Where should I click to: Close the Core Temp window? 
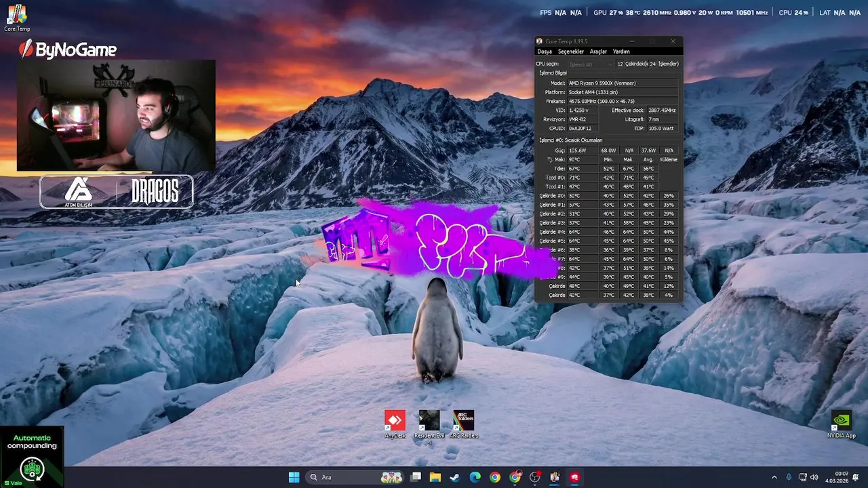(x=673, y=41)
